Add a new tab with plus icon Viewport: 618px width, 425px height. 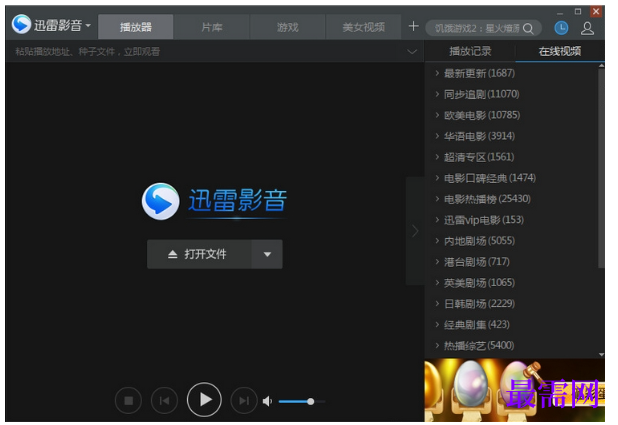tap(413, 26)
